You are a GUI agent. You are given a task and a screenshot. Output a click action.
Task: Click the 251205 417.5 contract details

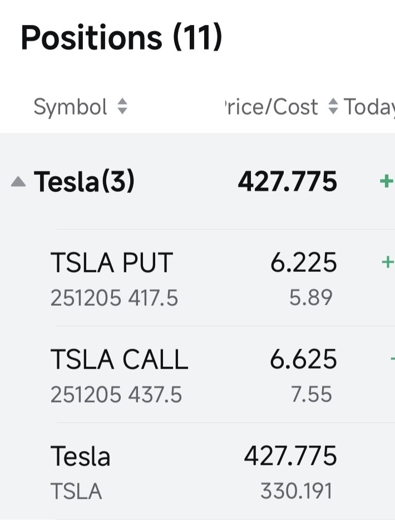click(114, 298)
